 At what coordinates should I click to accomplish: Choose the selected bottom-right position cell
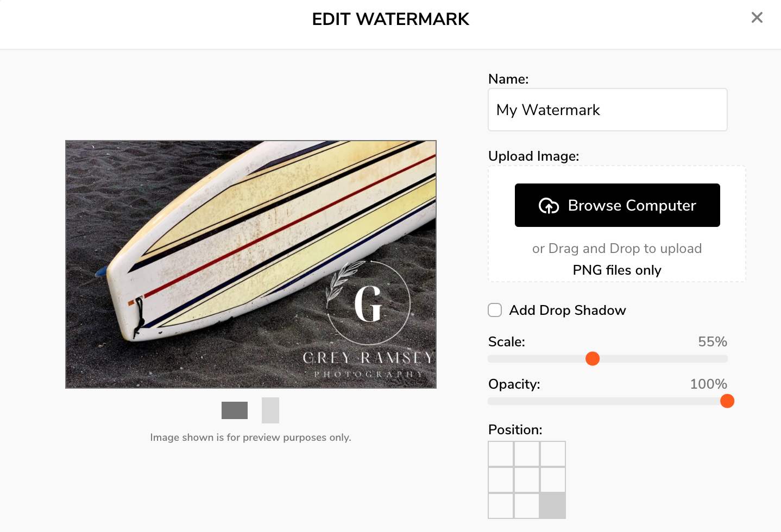553,506
